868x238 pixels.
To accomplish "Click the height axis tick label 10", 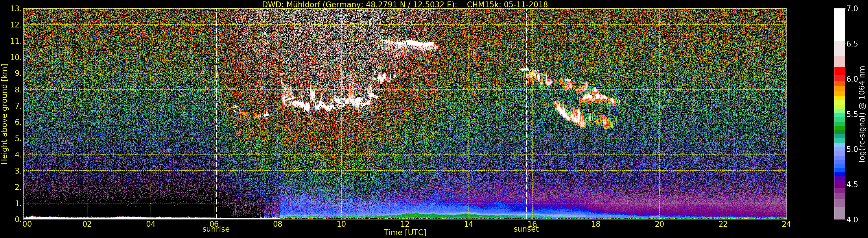I will point(16,57).
